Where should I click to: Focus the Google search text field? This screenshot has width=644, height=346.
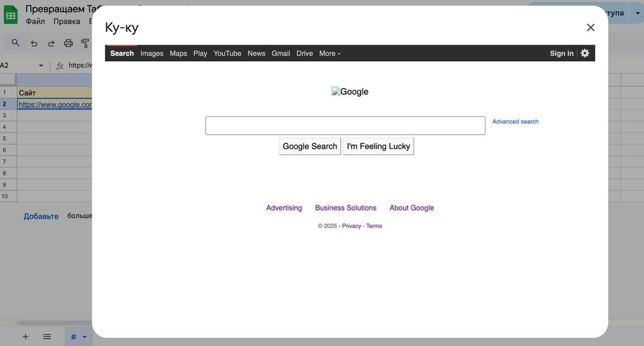click(345, 126)
